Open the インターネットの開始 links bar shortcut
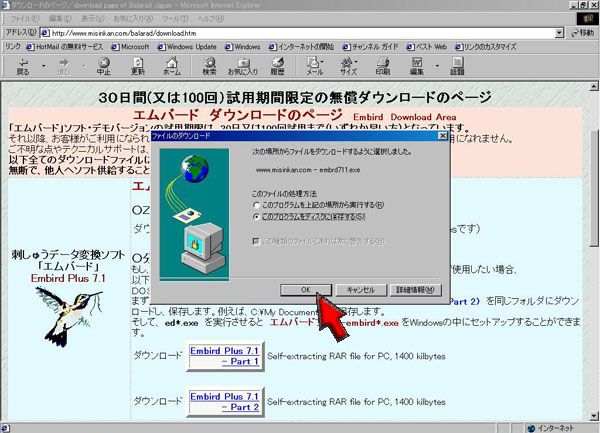 pos(302,47)
